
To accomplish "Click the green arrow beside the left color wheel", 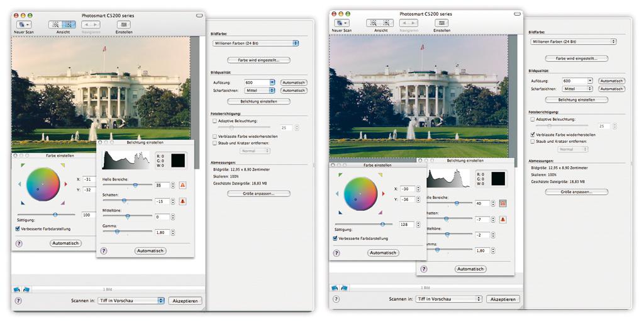I will coord(23,166).
